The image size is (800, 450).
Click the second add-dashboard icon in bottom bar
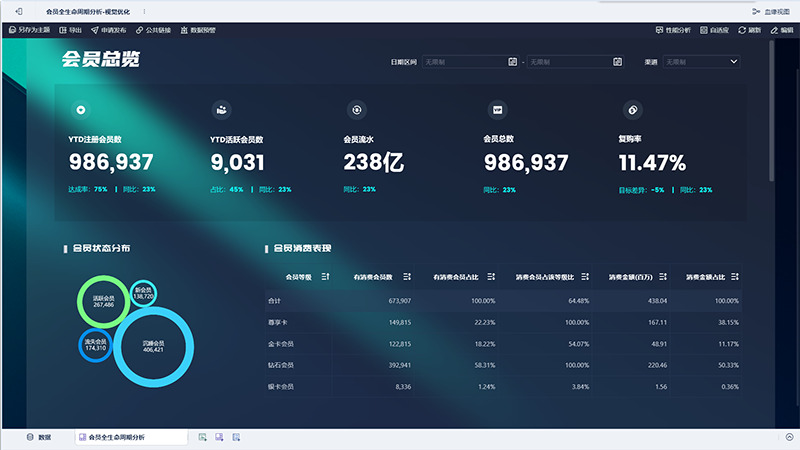coord(219,437)
